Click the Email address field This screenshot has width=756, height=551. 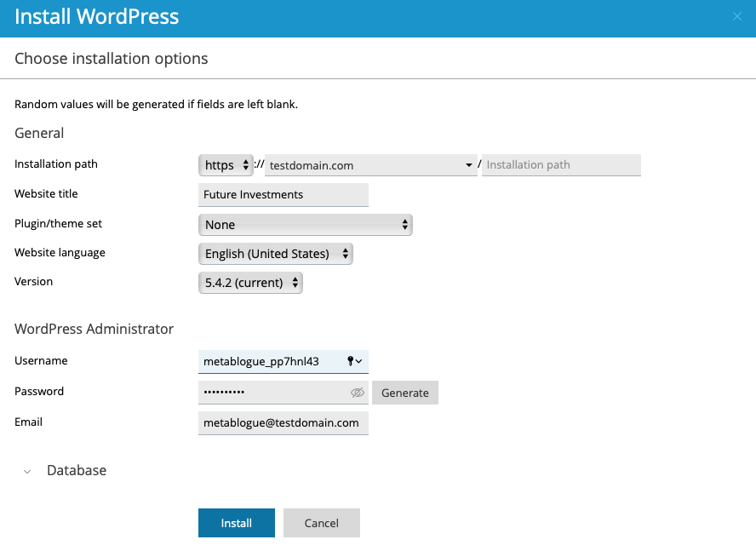point(283,422)
